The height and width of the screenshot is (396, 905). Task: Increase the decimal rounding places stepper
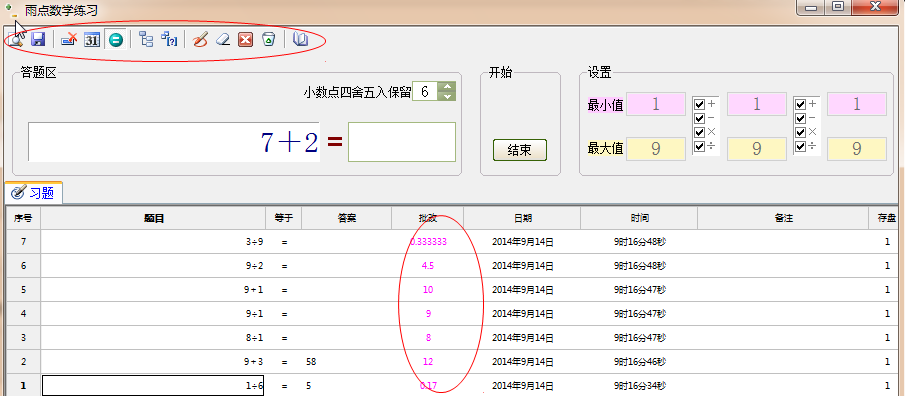(447, 87)
